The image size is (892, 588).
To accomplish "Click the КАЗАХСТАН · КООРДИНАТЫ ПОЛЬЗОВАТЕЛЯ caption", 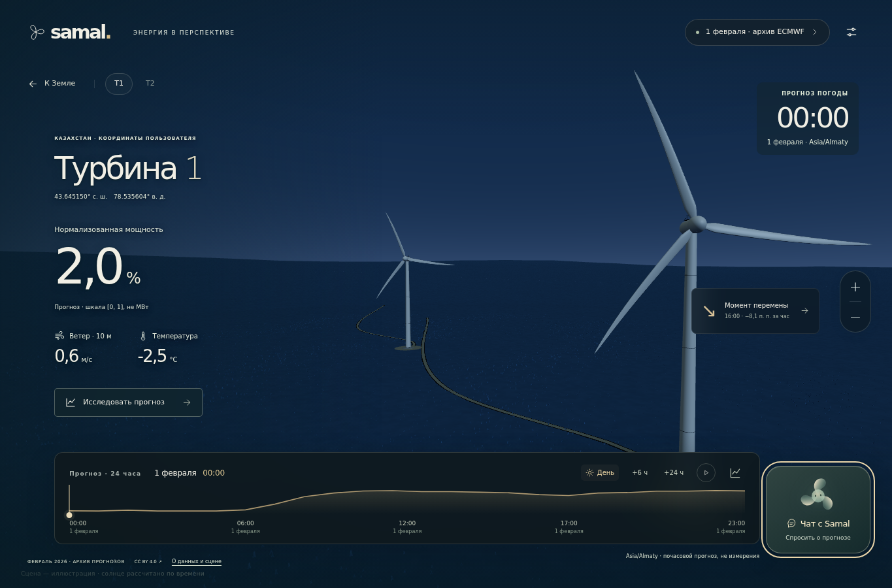I will [125, 139].
